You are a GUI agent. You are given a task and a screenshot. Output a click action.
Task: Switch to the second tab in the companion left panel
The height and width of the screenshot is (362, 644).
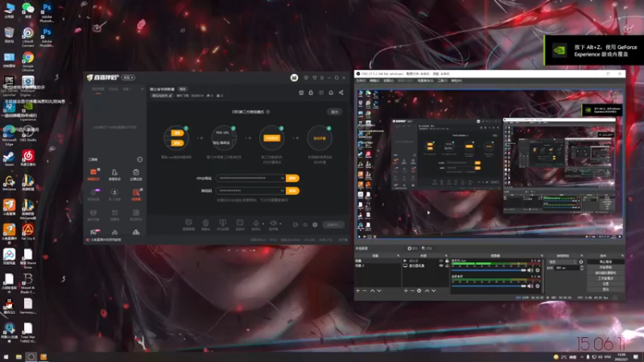tap(113, 88)
